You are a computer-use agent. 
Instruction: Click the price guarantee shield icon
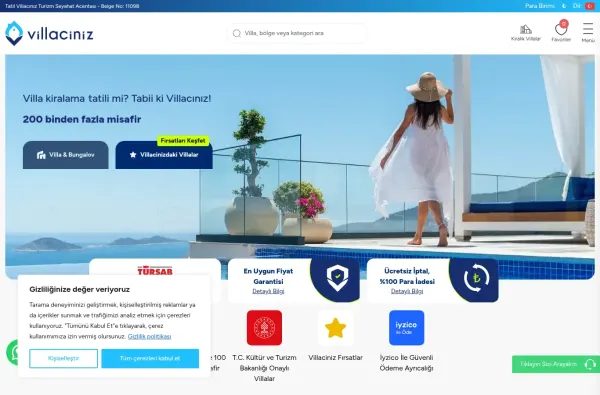pos(337,278)
